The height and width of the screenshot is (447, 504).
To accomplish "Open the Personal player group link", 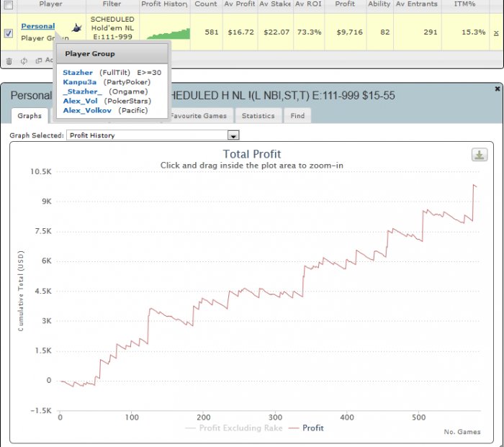I will click(37, 27).
